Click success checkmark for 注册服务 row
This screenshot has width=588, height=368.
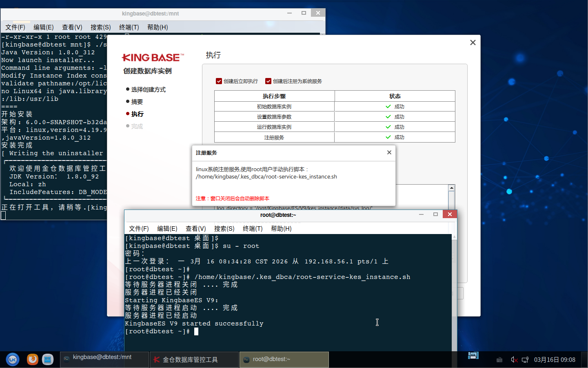click(x=388, y=137)
